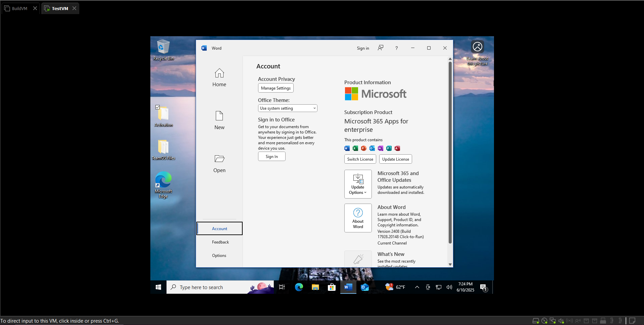The height and width of the screenshot is (325, 644).
Task: Click the Manage Settings button
Action: pyautogui.click(x=276, y=88)
